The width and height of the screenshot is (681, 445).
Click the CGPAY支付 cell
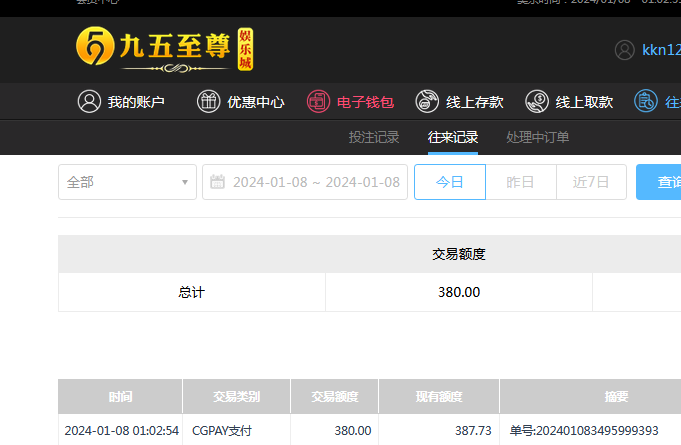point(222,431)
